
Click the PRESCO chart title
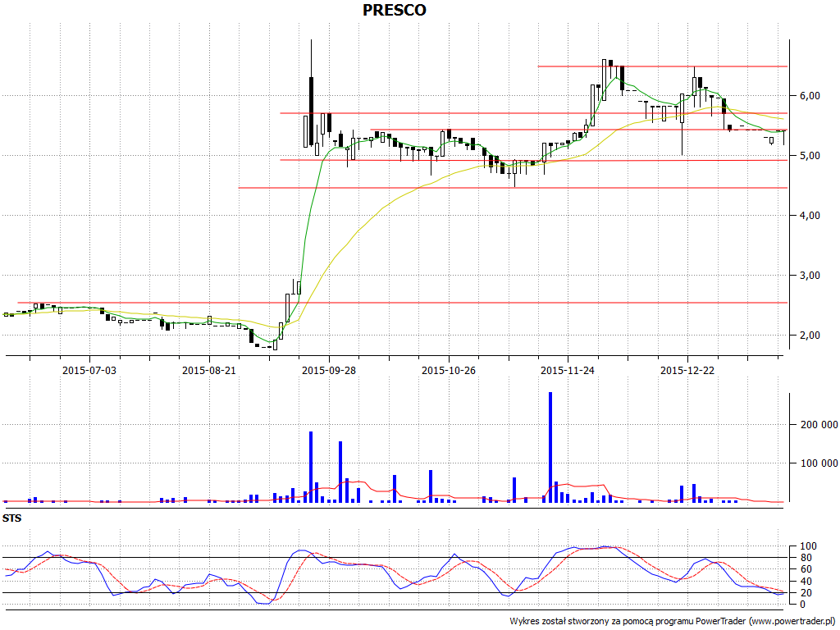(x=395, y=10)
